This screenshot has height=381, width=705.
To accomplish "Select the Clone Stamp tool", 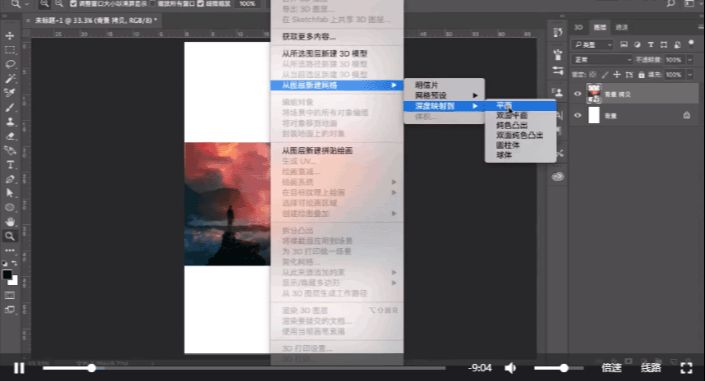I will point(10,122).
